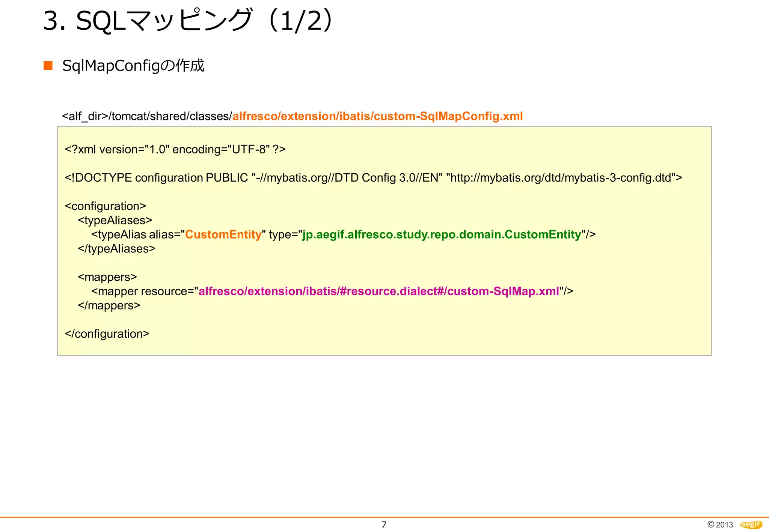Click the page number "7"

[x=384, y=525]
